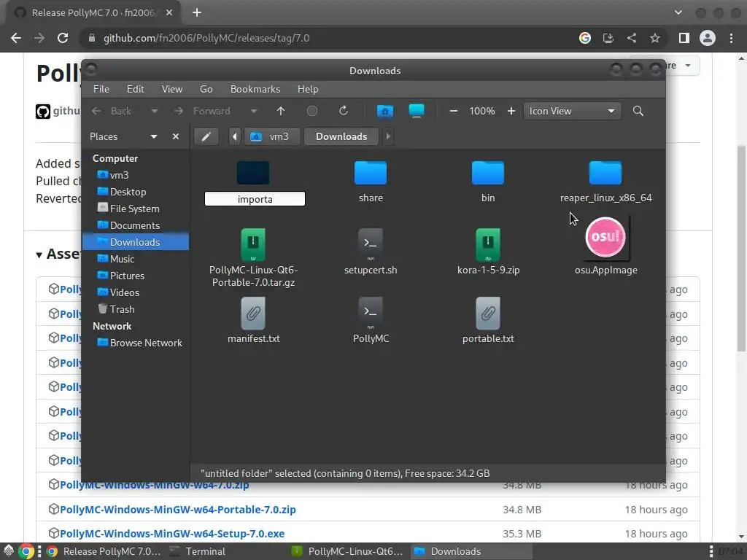Open the Bookmarks menu

[255, 89]
